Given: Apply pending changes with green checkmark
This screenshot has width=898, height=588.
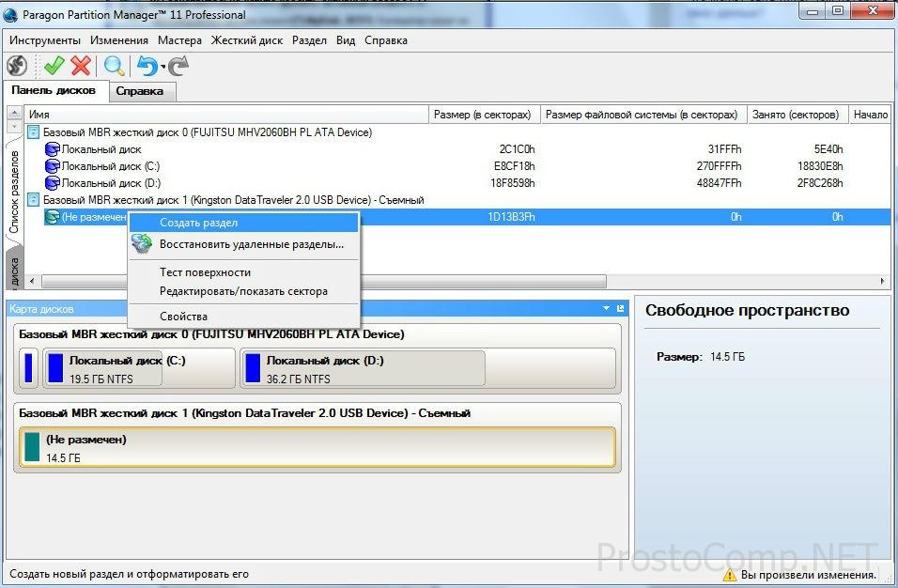Looking at the screenshot, I should tap(54, 66).
